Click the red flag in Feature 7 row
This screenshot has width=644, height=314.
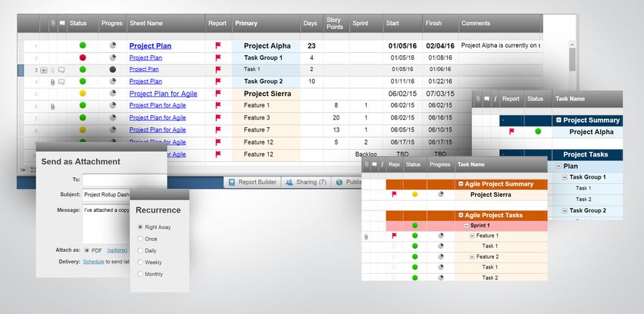point(218,129)
